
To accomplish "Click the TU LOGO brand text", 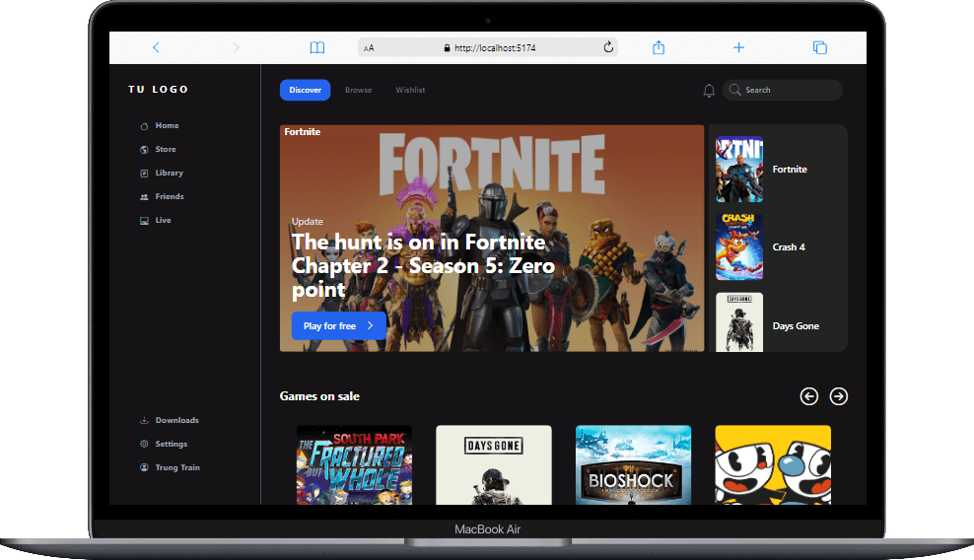I will tap(159, 90).
